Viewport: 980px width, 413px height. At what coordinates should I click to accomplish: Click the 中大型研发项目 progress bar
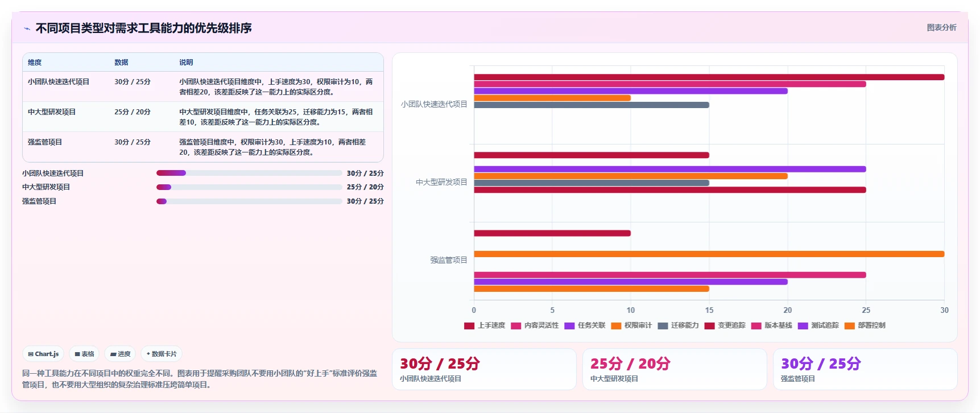[x=249, y=187]
